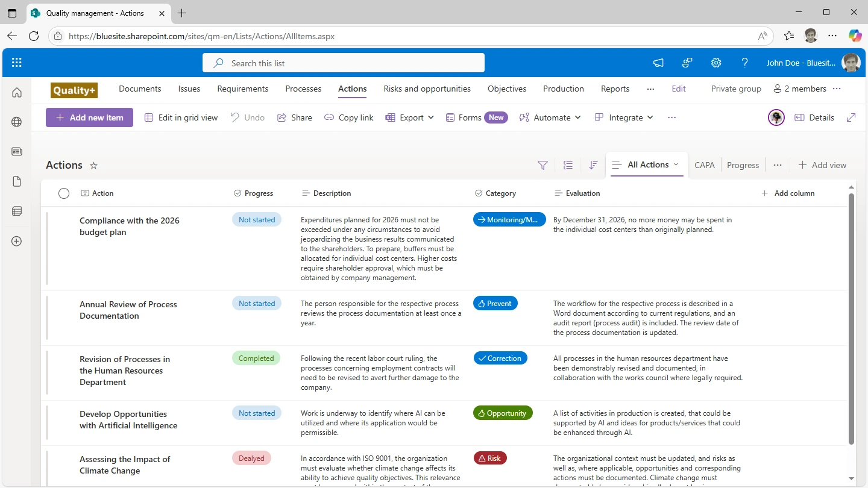Switch to the CAPA view
Image resolution: width=868 pixels, height=488 pixels.
705,165
